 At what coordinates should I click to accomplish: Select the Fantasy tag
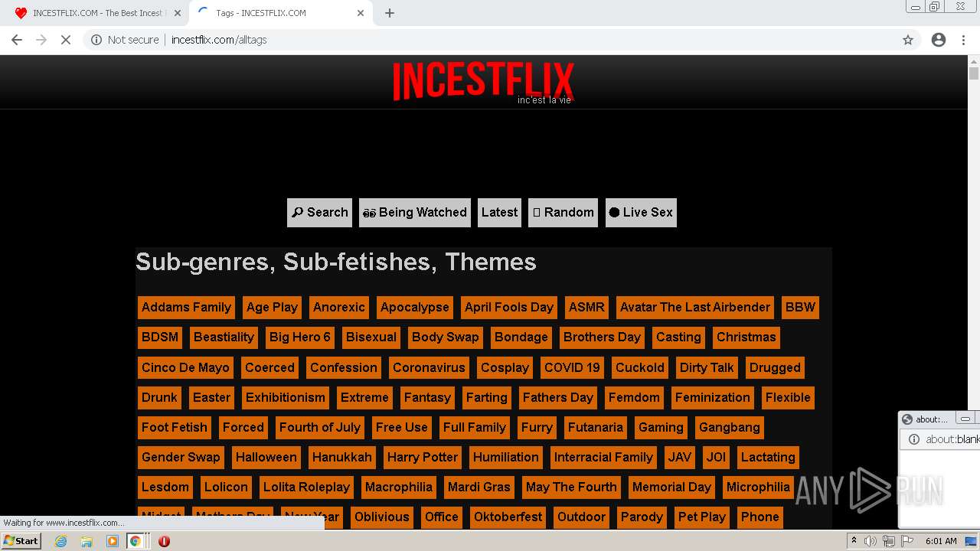(427, 398)
